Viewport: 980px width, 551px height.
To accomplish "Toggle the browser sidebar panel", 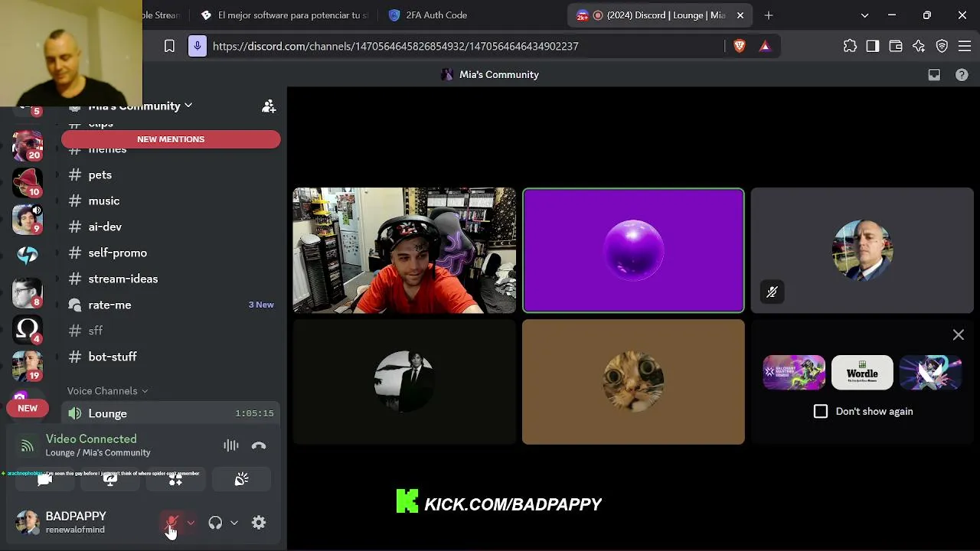I will pyautogui.click(x=873, y=46).
